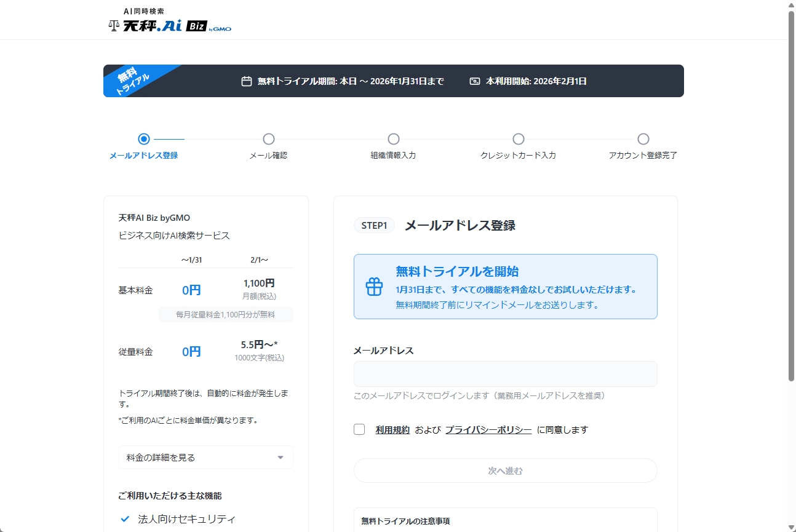Image resolution: width=796 pixels, height=532 pixels.
Task: Check the terms agreement checkbox
Action: [x=359, y=429]
